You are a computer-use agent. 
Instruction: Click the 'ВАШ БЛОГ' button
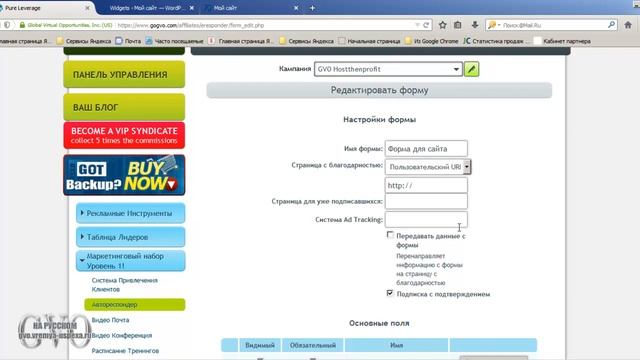pyautogui.click(x=124, y=107)
